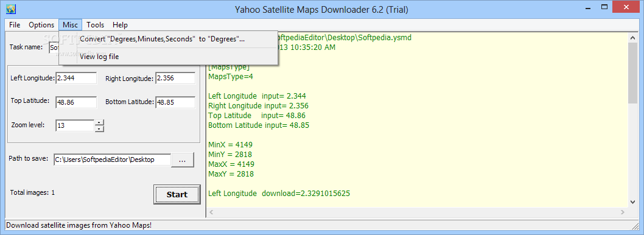
Task: Click the Zoom level value box
Action: 75,125
